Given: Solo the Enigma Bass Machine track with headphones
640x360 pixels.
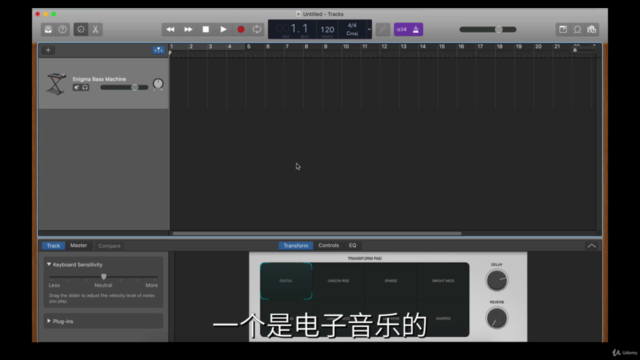Looking at the screenshot, I should (85, 87).
